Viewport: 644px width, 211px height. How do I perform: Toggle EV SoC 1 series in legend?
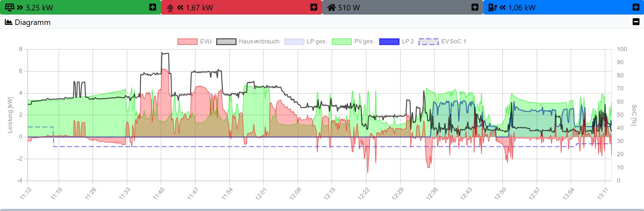(x=442, y=41)
